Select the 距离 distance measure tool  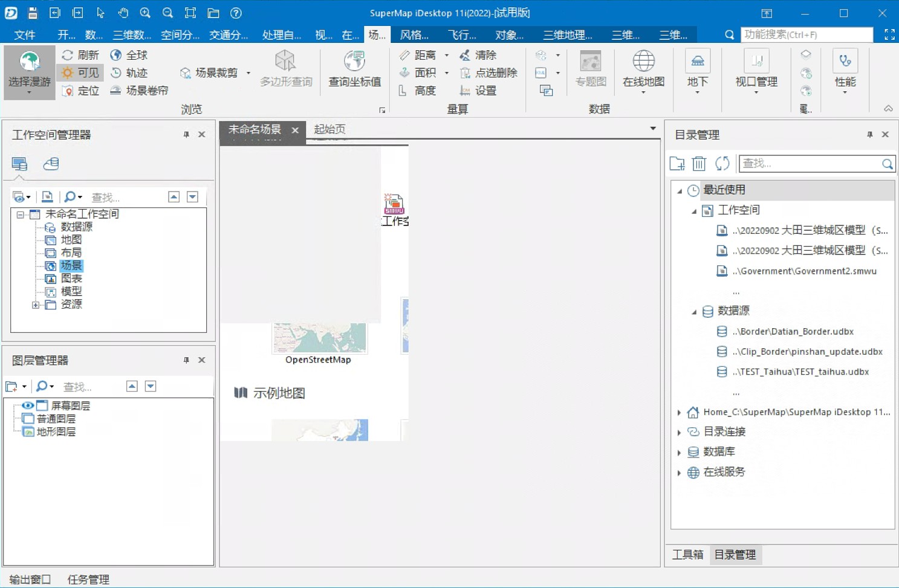coord(418,55)
